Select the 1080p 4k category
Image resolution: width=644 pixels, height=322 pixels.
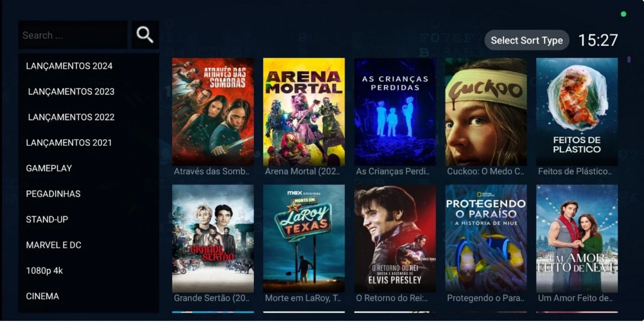89,271
